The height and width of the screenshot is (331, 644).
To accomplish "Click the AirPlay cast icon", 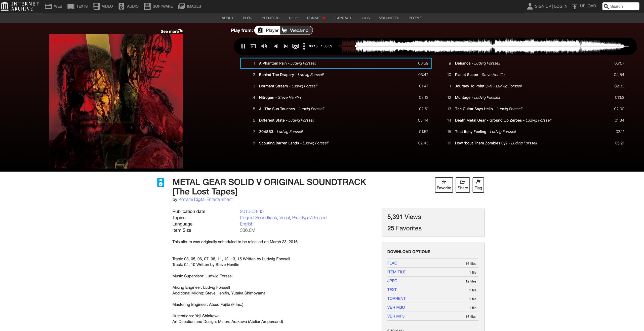I will click(295, 46).
